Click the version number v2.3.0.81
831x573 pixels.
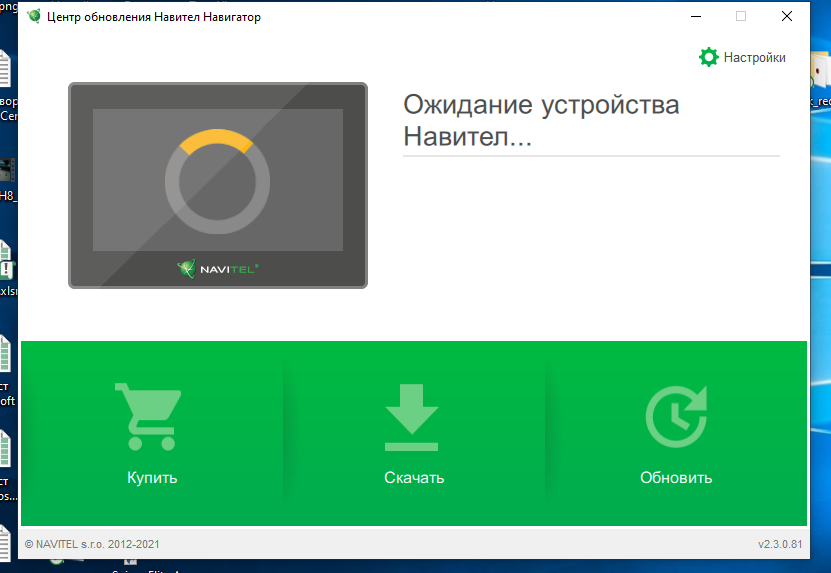[780, 544]
